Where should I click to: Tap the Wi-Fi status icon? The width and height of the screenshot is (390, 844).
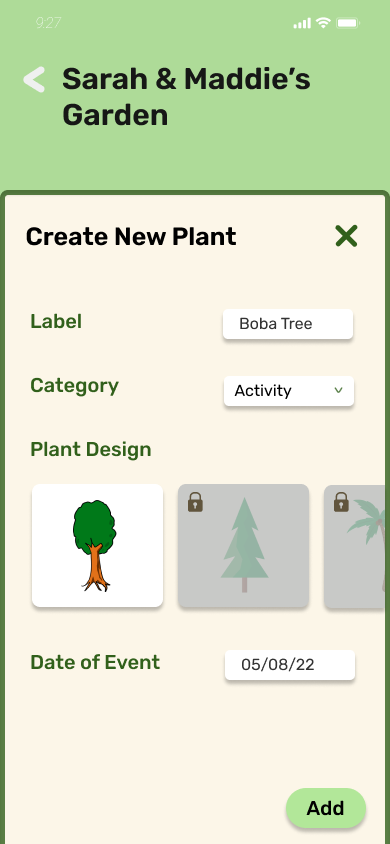pos(323,23)
